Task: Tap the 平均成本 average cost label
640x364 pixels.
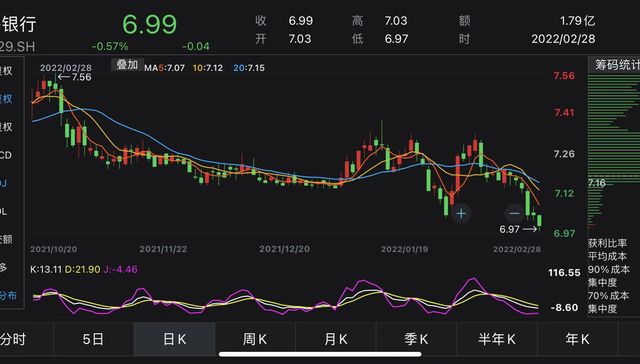Action: 608,256
